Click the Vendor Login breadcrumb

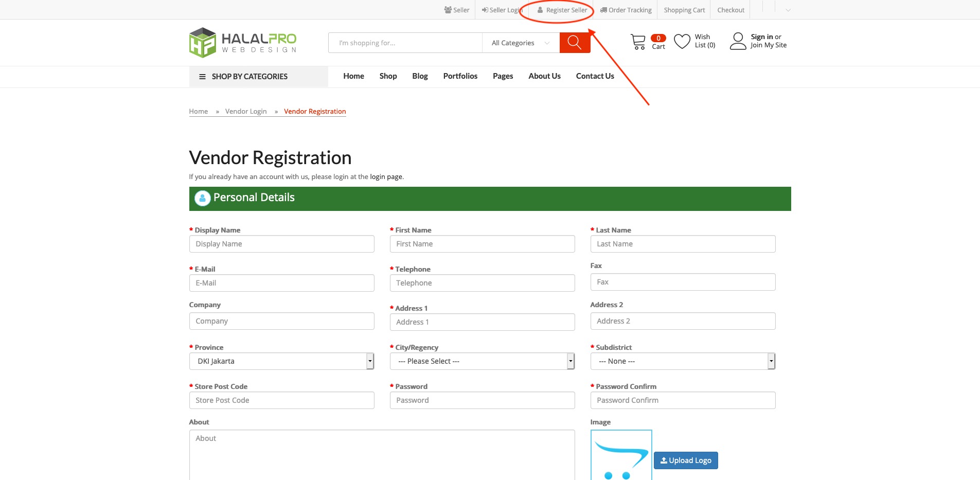246,111
